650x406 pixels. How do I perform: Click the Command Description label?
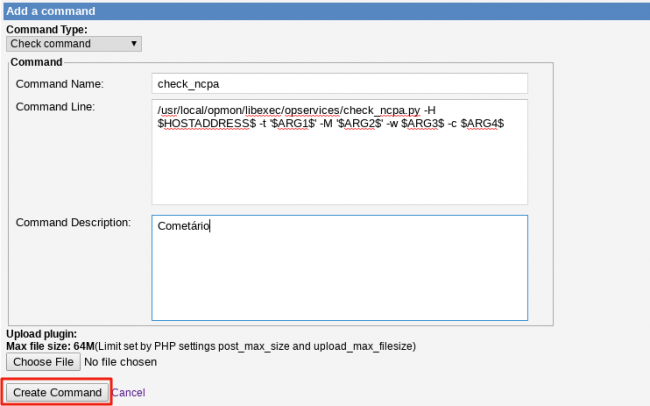(73, 222)
